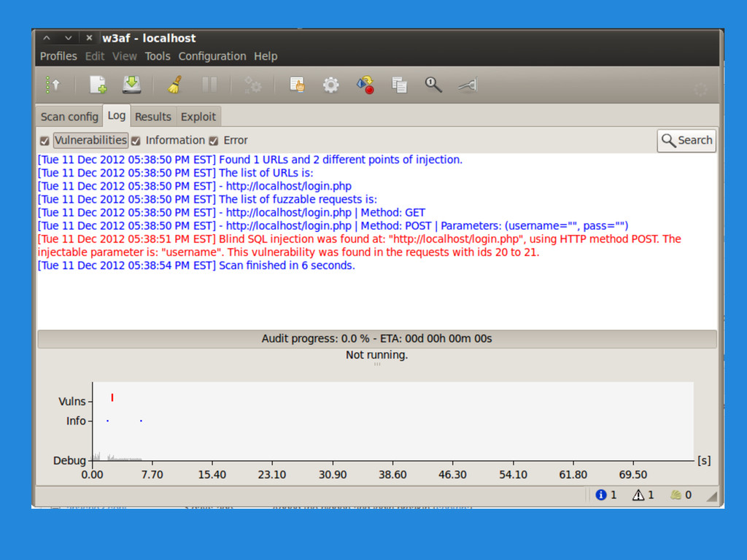The width and height of the screenshot is (747, 560).
Task: Click window titlebar up-arrow button
Action: coord(47,38)
